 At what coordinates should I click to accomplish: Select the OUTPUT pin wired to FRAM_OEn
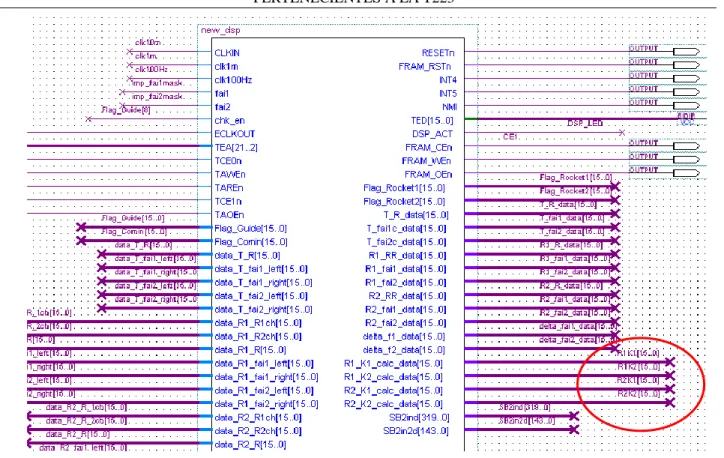pyautogui.click(x=686, y=173)
